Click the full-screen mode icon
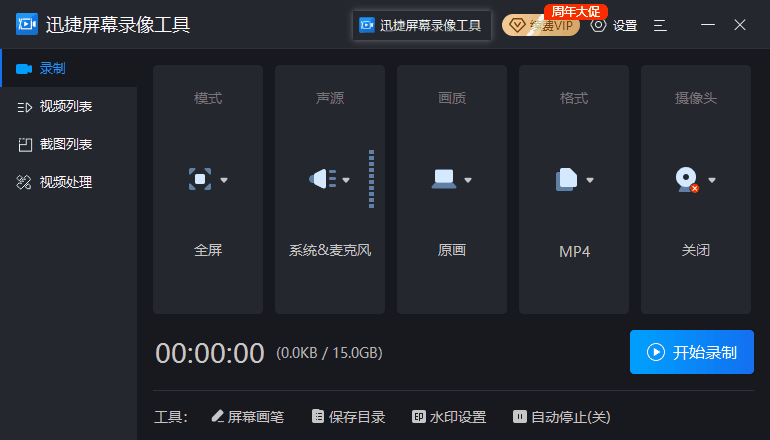Viewport: 770px width, 440px height. pyautogui.click(x=200, y=179)
